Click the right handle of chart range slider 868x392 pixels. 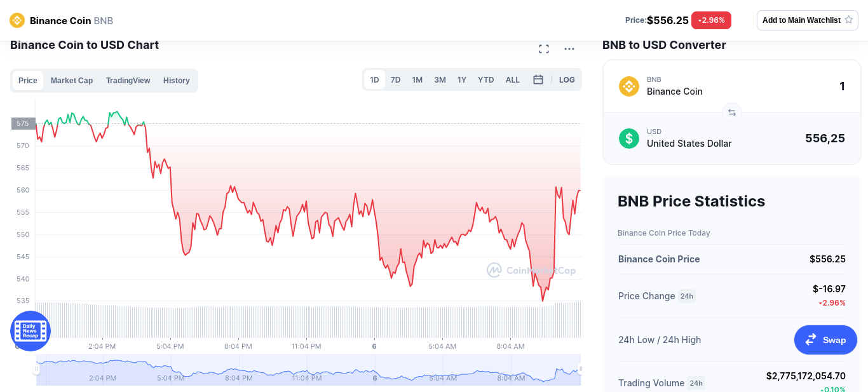coord(580,368)
